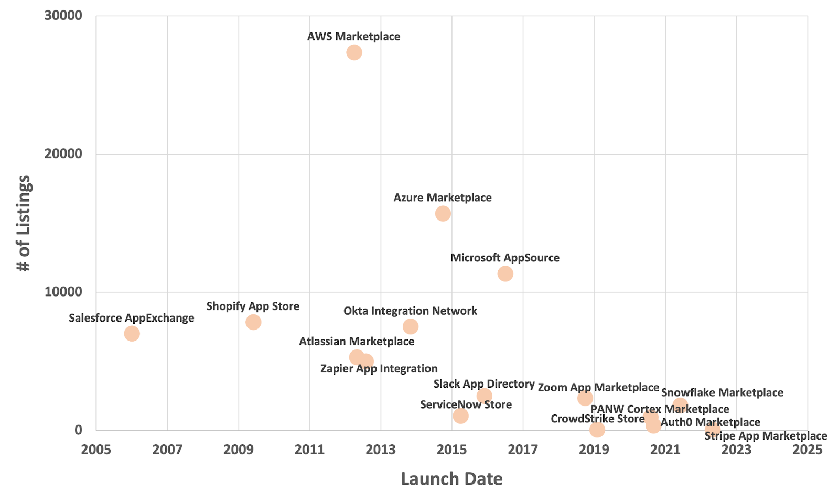Select the Shopify App Store data point
This screenshot has width=839, height=504.
253,322
